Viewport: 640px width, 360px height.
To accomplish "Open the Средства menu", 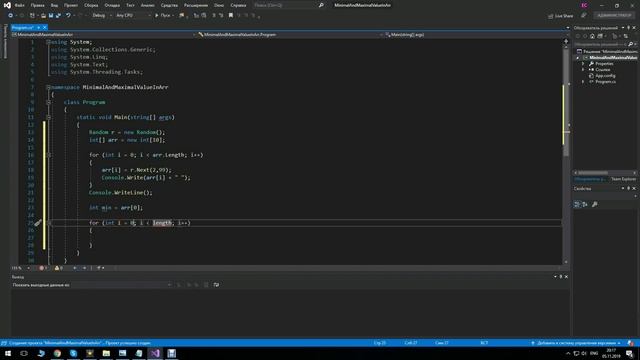I will 169,5.
